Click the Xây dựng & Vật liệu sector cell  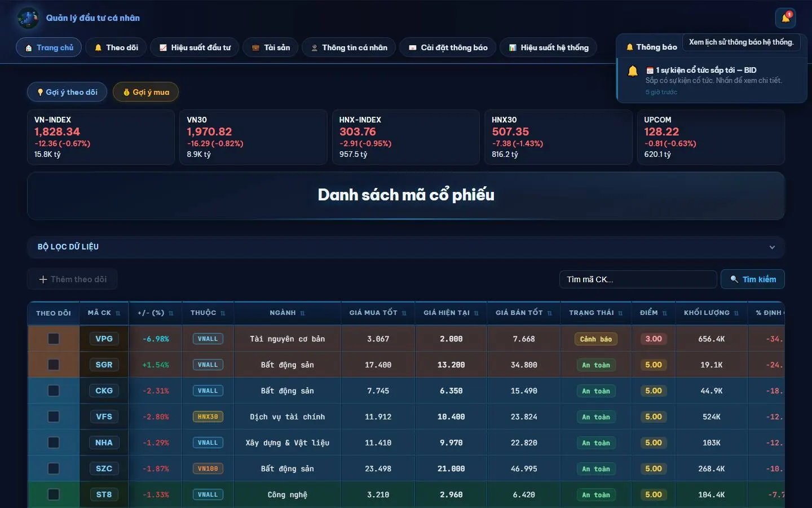coord(288,443)
